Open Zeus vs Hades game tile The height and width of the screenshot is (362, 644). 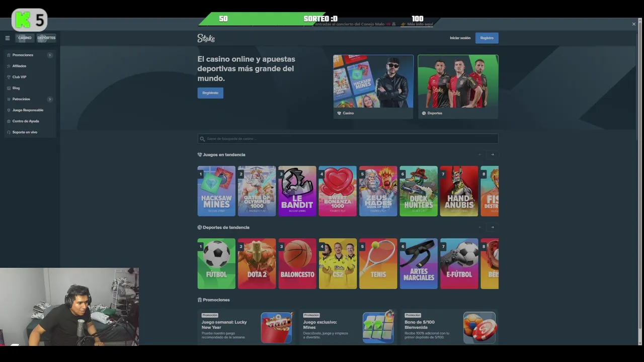pos(378,191)
